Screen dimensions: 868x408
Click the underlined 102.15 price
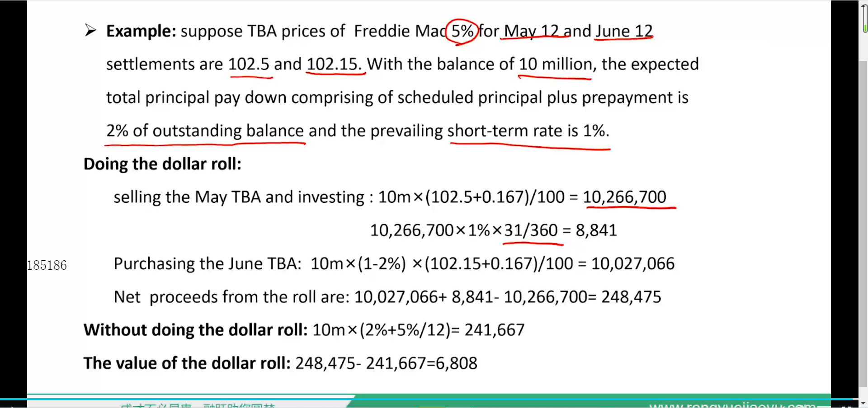[334, 64]
